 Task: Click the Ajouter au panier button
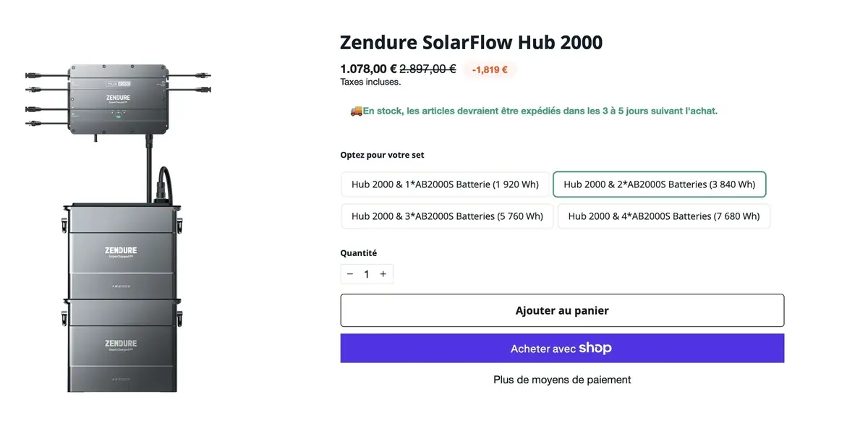pyautogui.click(x=562, y=310)
